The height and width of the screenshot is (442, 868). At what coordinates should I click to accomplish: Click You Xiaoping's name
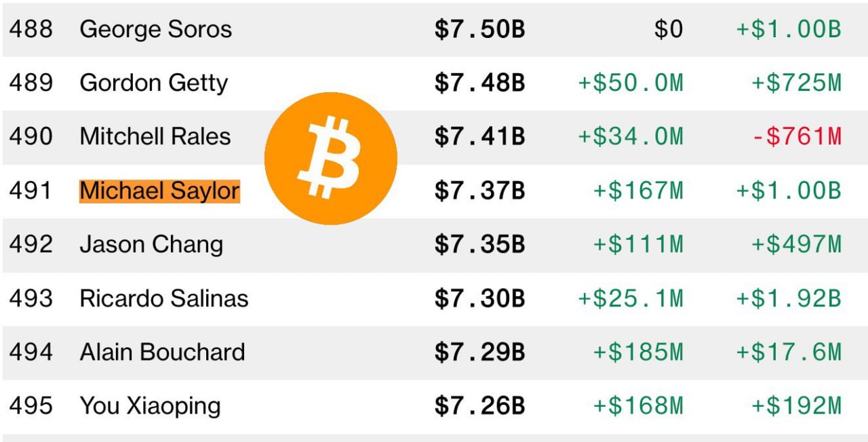[x=150, y=406]
